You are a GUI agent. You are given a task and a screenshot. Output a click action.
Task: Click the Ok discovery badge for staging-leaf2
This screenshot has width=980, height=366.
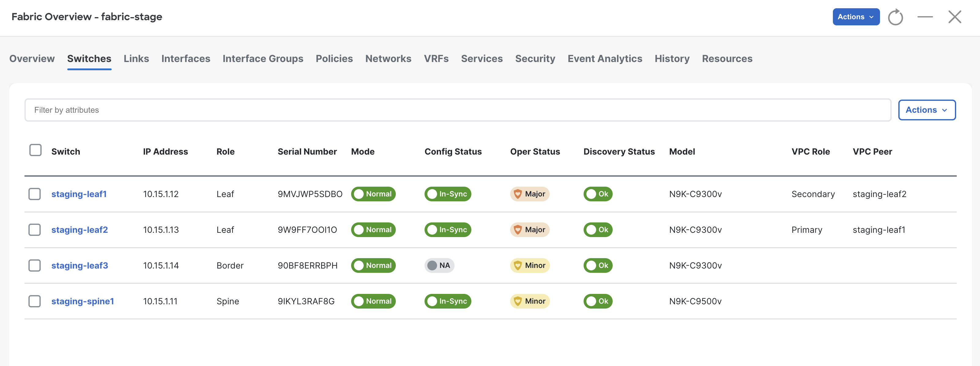click(x=598, y=230)
